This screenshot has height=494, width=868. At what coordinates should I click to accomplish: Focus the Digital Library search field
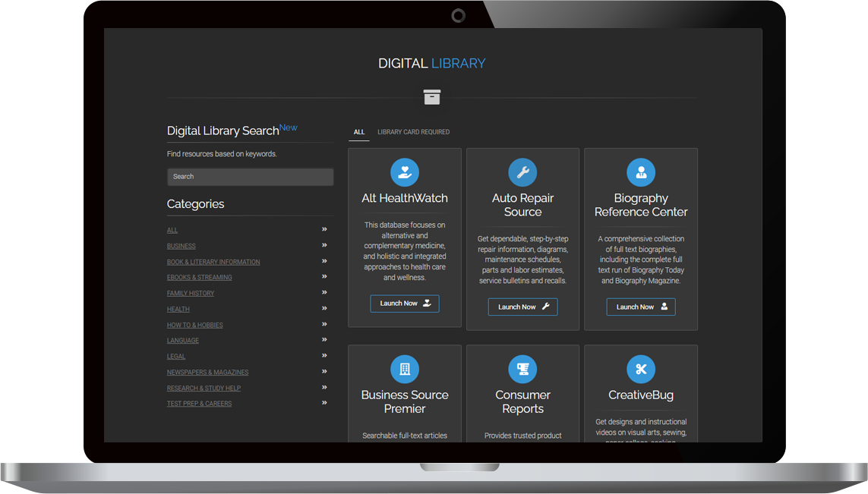coord(250,177)
